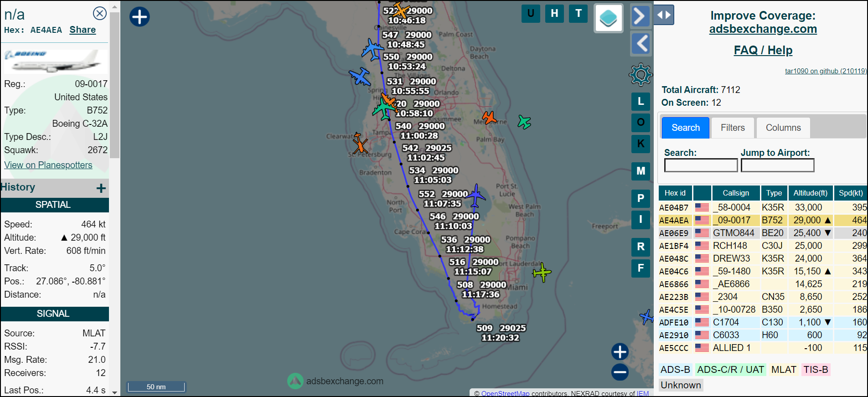The width and height of the screenshot is (868, 397).
Task: Click the green plane icon near Tampa
Action: click(x=383, y=108)
